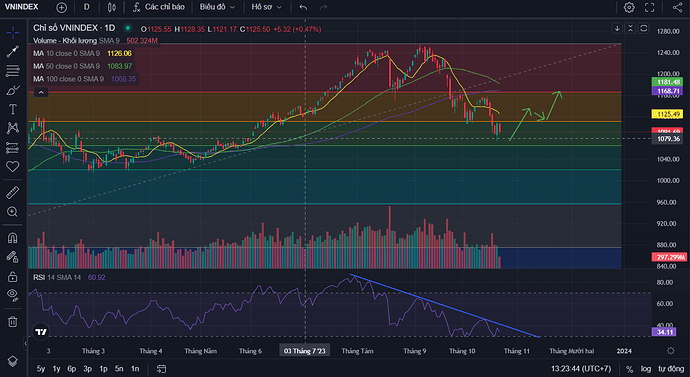Click the share chart icon
This screenshot has height=377, width=690.
(677, 7)
